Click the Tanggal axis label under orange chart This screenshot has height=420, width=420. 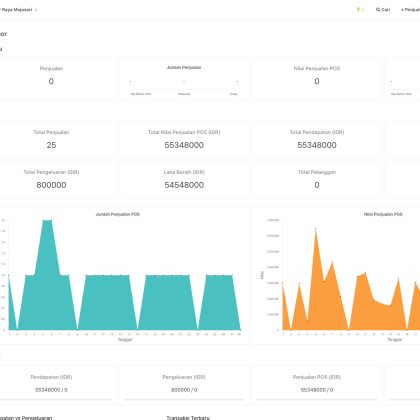(x=394, y=339)
